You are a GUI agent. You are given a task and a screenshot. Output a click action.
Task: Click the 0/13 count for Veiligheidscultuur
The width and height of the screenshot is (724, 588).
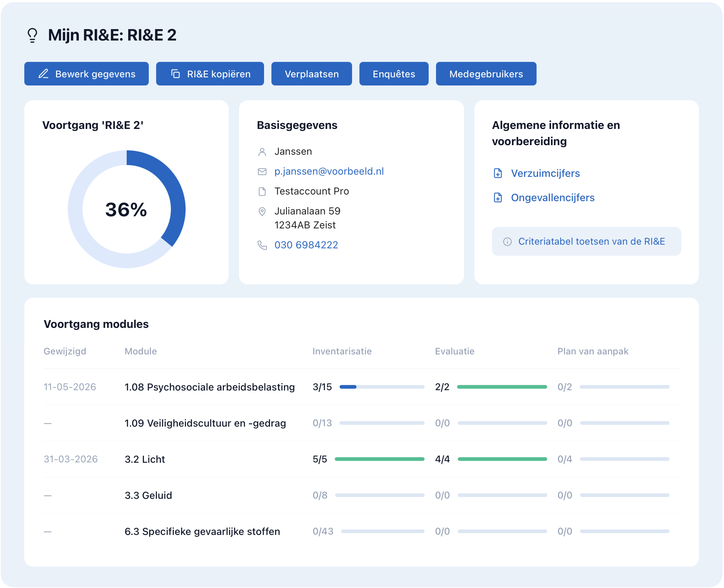(322, 423)
